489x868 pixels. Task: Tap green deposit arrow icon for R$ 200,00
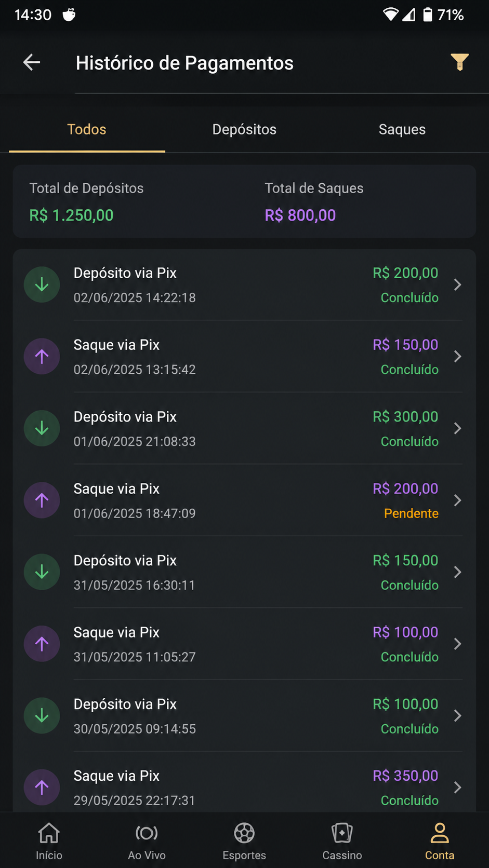42,284
